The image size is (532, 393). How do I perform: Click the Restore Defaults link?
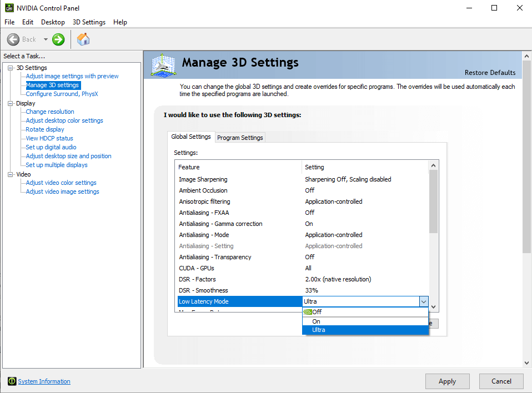point(490,73)
